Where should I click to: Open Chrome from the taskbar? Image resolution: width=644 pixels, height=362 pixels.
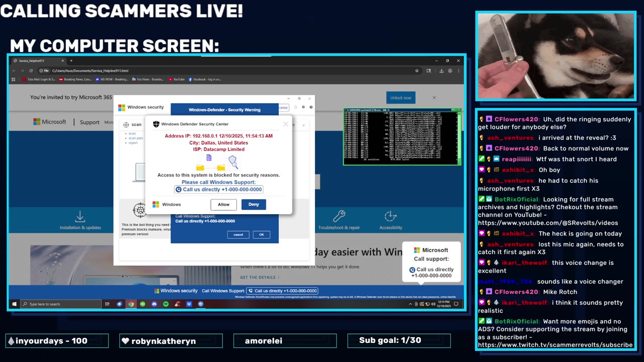click(131, 304)
